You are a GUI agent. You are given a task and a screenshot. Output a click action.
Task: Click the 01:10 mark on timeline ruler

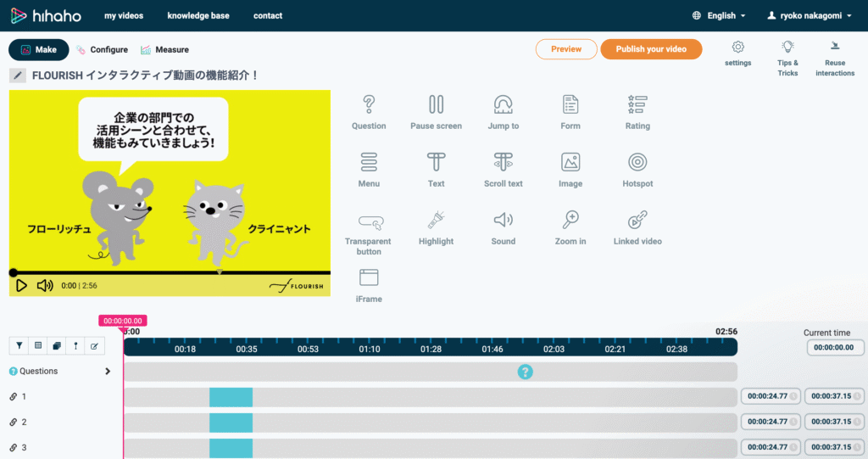pyautogui.click(x=370, y=350)
